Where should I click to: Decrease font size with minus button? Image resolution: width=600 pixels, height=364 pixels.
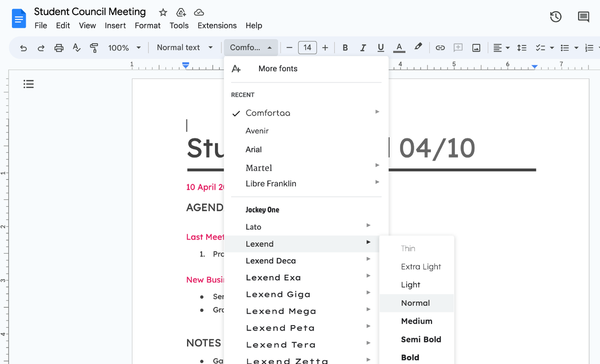pyautogui.click(x=289, y=48)
